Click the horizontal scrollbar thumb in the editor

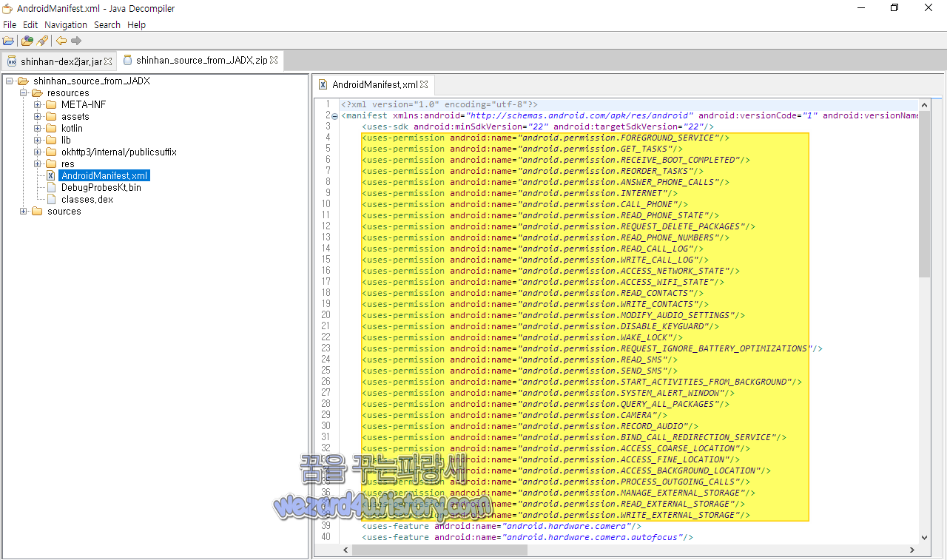[x=439, y=550]
